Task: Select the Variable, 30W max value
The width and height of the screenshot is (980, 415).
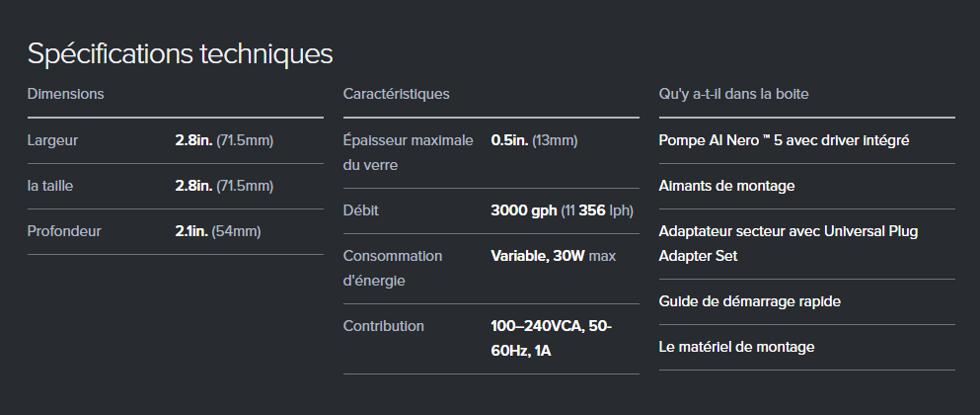Action: coord(553,256)
